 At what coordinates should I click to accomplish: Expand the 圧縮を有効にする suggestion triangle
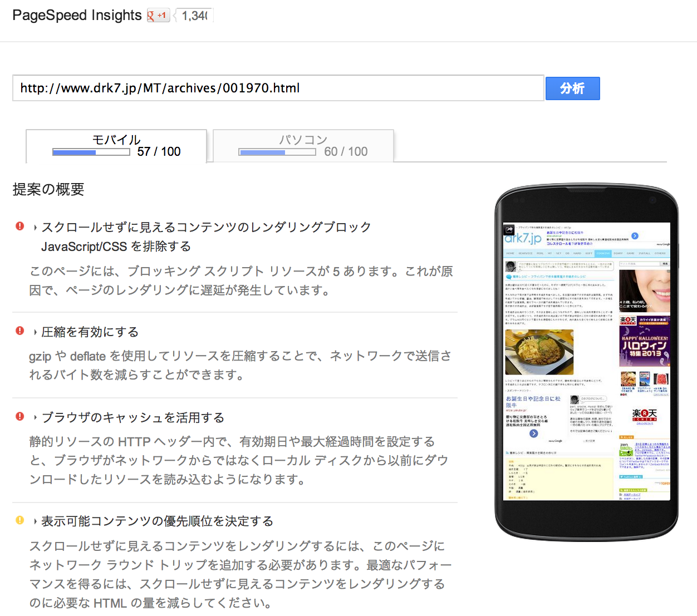tap(35, 332)
